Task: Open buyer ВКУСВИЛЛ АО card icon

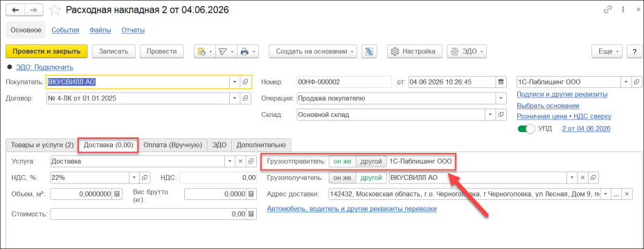Action: 245,82
